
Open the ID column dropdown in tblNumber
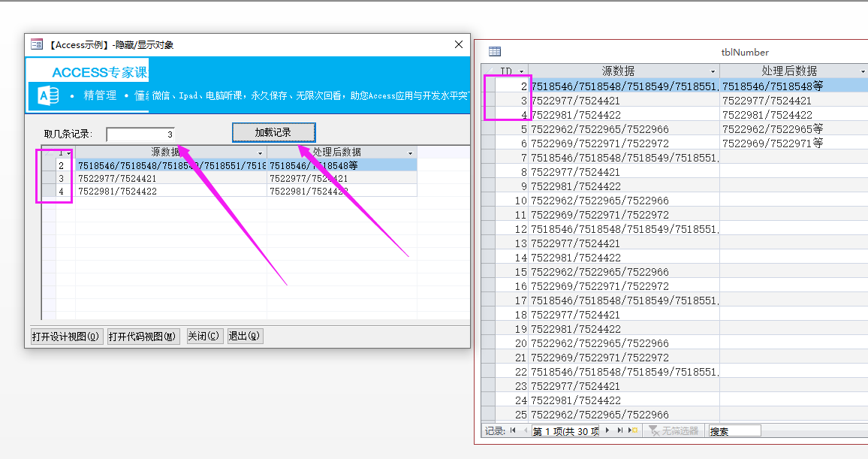coord(521,71)
